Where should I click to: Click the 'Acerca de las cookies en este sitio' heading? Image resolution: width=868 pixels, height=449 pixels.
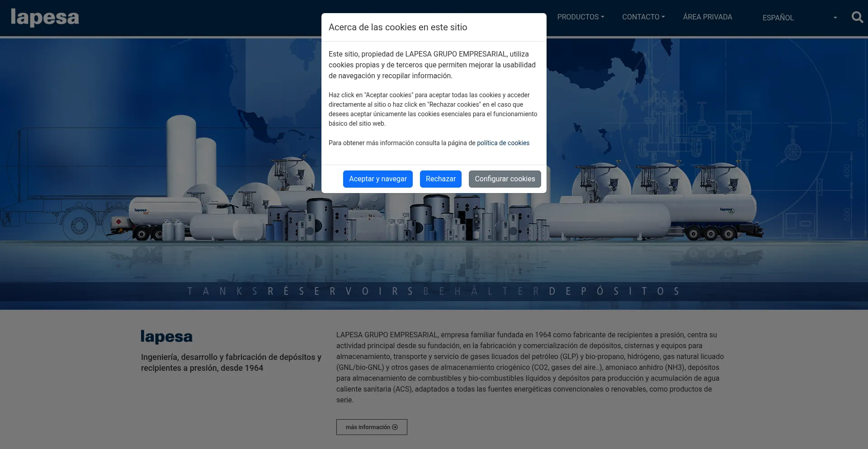point(398,27)
